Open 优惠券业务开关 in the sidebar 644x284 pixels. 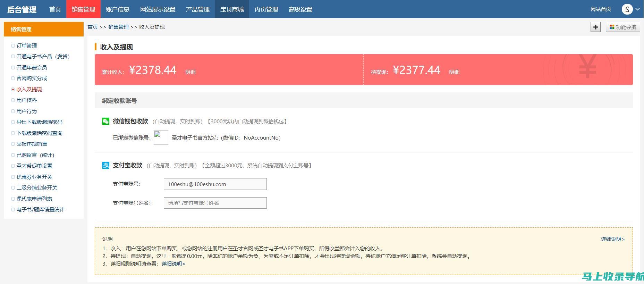coord(34,177)
